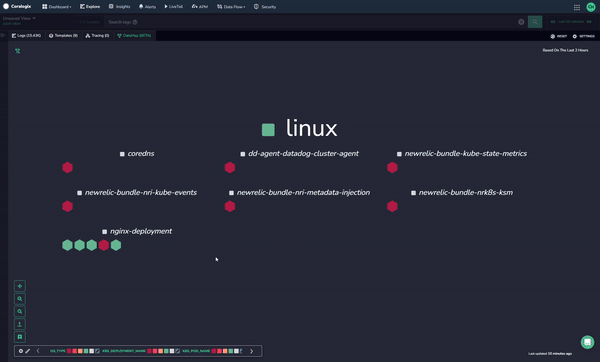Select the DataMap (BETA) tab
600x362 pixels.
pos(134,36)
